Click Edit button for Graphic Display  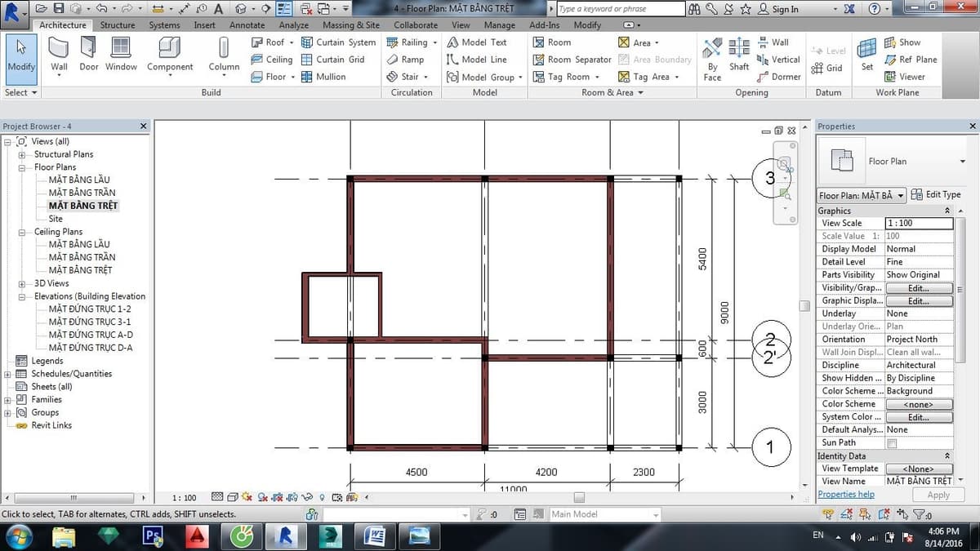(919, 301)
